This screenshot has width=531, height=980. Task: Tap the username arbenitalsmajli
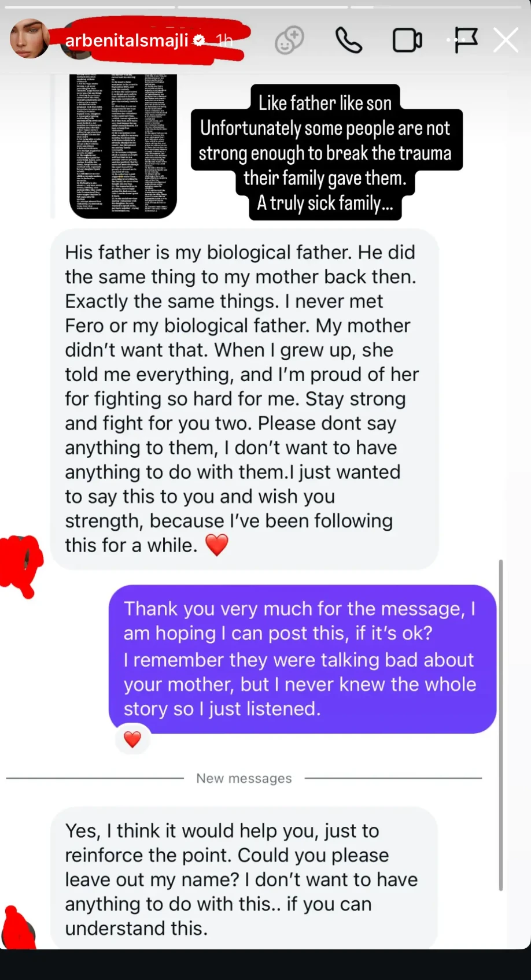tap(127, 40)
